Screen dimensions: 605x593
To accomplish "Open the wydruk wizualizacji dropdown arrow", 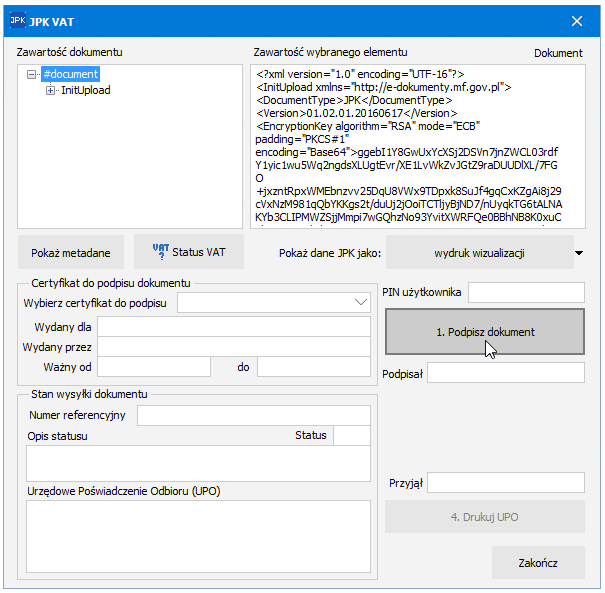I will [579, 253].
